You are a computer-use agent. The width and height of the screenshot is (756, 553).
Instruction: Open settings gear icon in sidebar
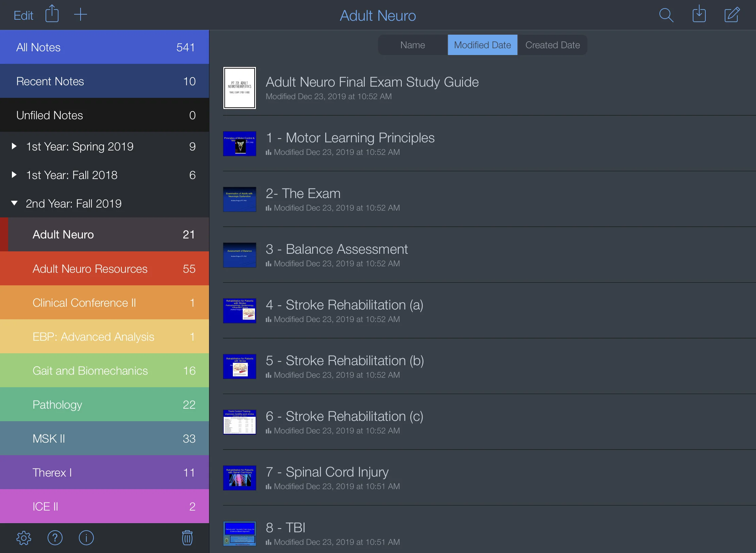point(24,538)
